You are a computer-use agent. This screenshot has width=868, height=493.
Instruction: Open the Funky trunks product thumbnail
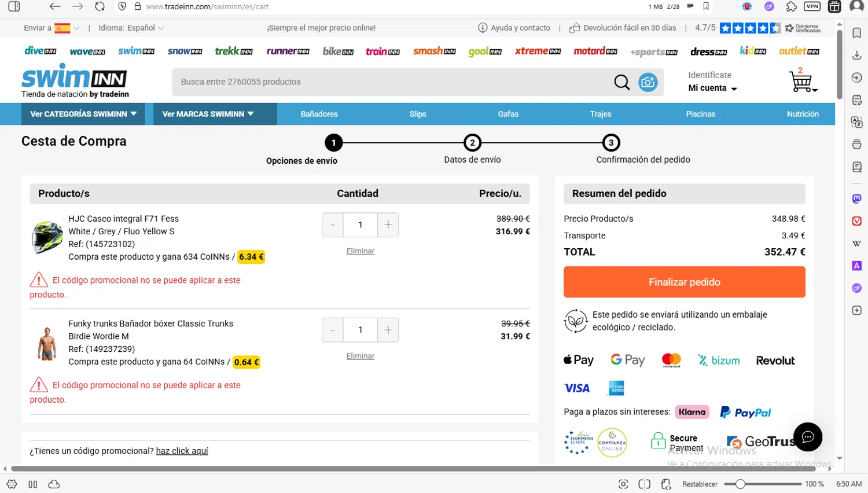tap(47, 343)
